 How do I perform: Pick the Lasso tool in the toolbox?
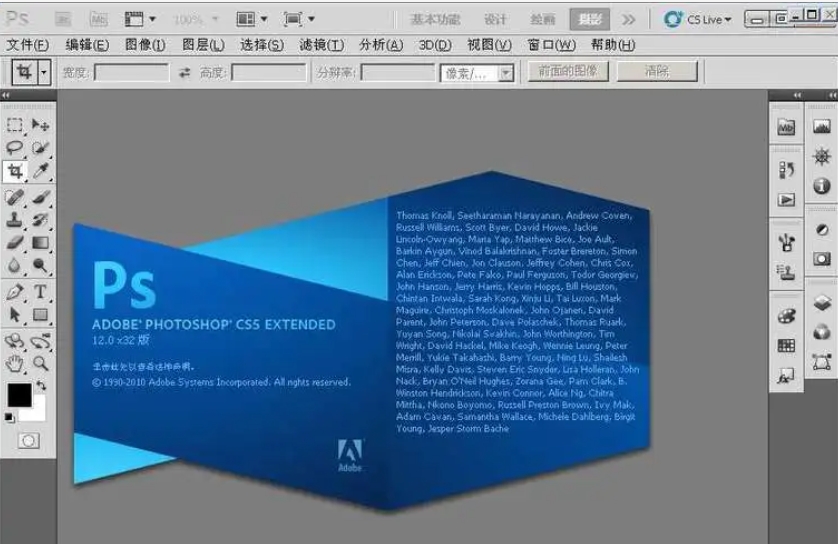coord(15,148)
